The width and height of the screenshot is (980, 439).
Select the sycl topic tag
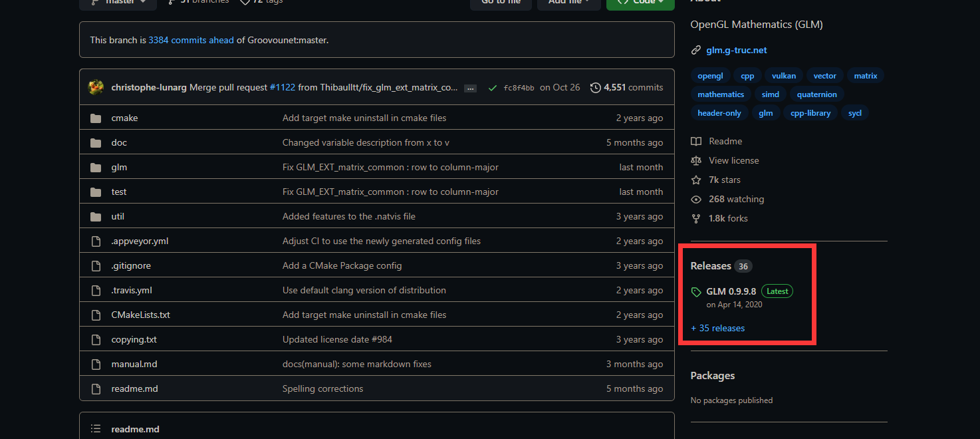point(855,113)
